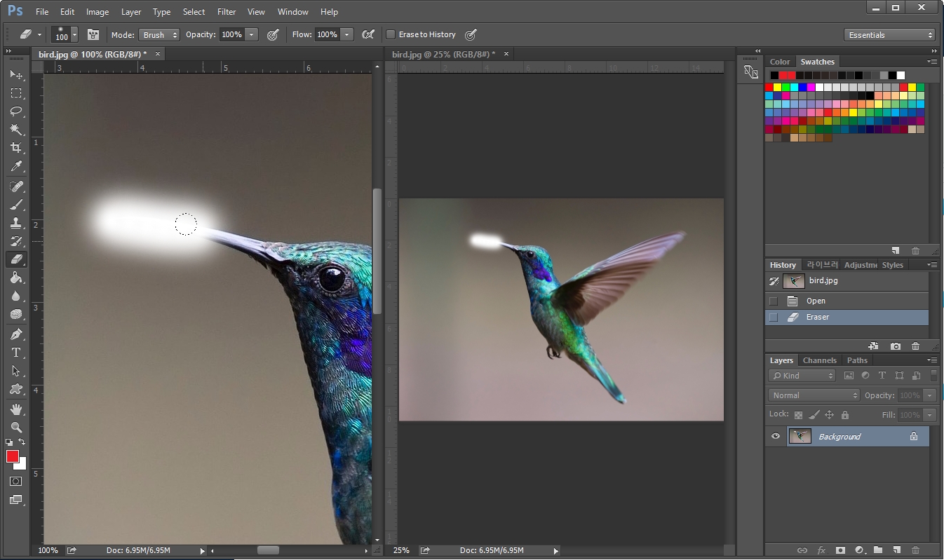Set history brush source at Eraser state

pos(774,317)
